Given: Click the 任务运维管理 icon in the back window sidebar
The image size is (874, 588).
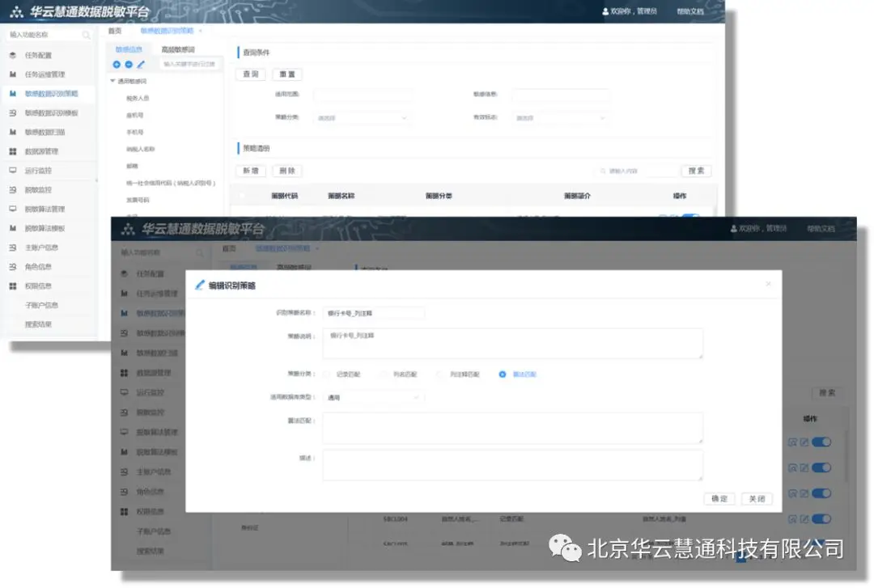Looking at the screenshot, I should pyautogui.click(x=13, y=74).
